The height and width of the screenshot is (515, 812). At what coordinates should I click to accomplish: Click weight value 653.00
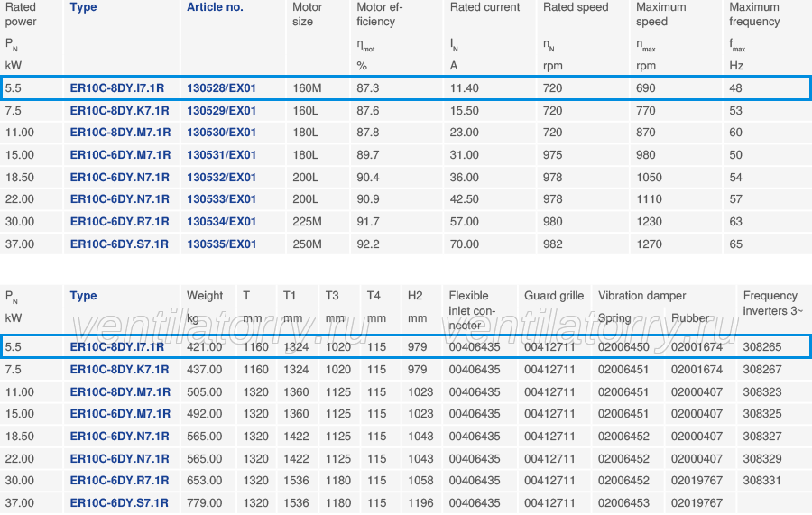[205, 481]
